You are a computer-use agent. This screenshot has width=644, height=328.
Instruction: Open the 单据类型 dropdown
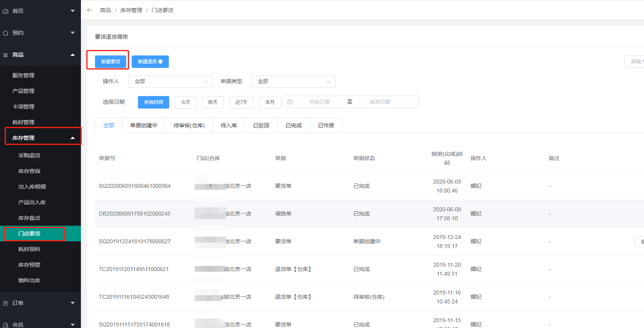pyautogui.click(x=293, y=81)
